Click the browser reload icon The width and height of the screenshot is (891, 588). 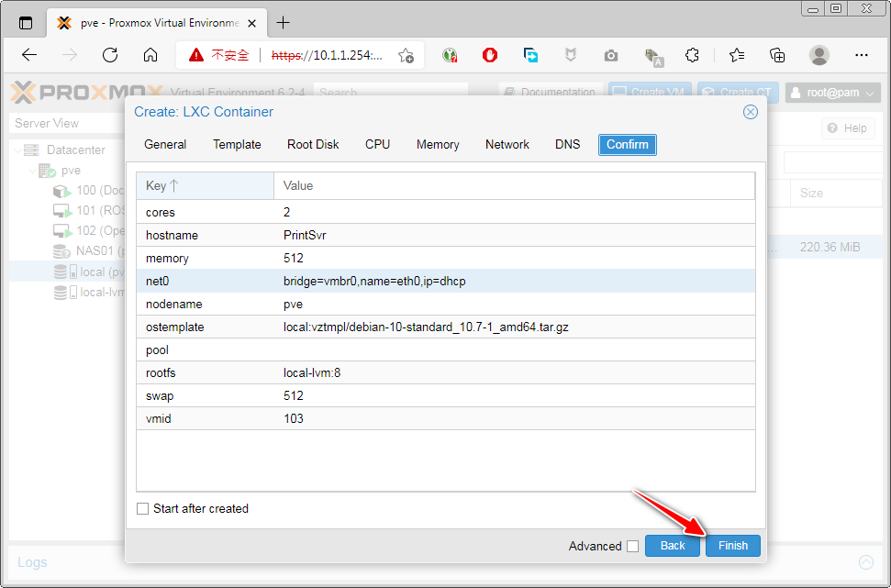[110, 55]
